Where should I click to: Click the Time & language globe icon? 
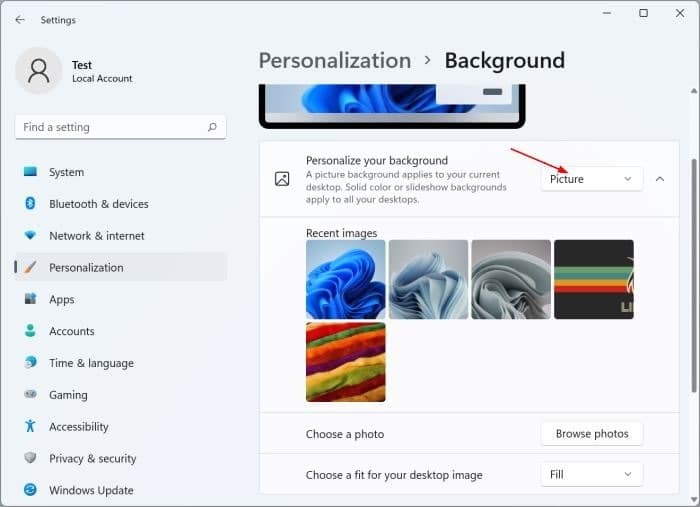30,362
